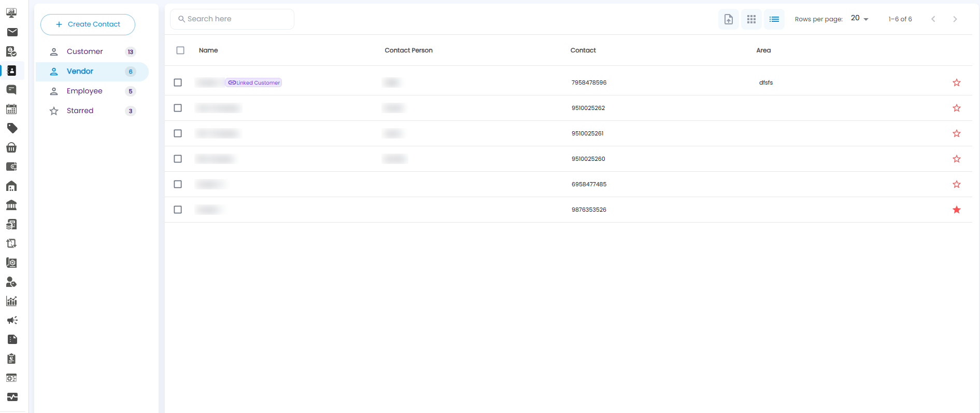Focus the Search here input field

tap(232, 19)
